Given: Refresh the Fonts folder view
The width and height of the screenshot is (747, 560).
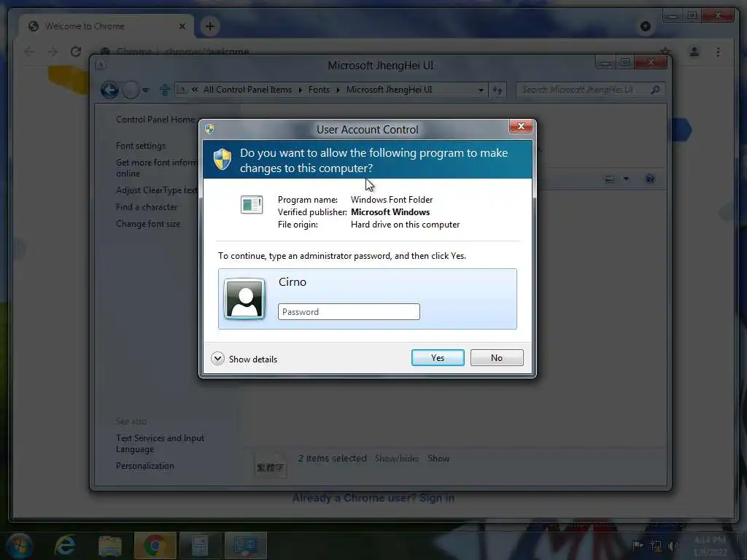Looking at the screenshot, I should click(498, 90).
